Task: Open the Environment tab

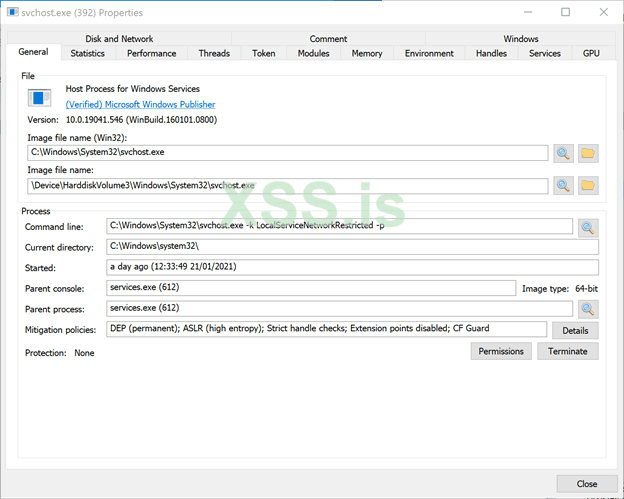Action: coord(429,53)
